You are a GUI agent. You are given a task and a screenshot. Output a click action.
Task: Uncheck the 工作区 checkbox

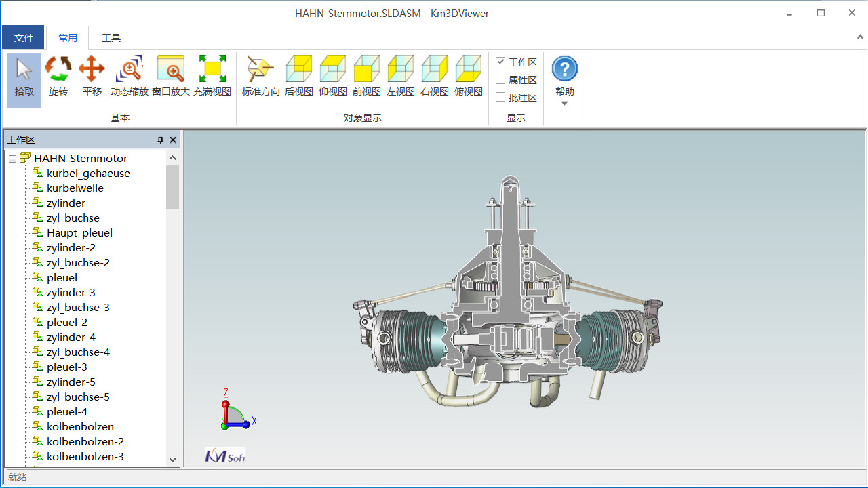click(501, 62)
